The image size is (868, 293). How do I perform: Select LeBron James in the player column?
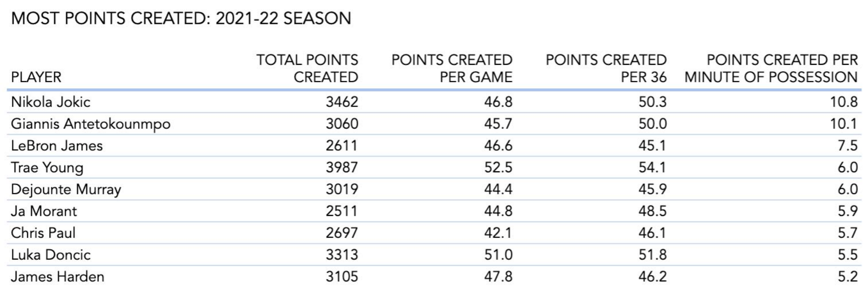57,146
